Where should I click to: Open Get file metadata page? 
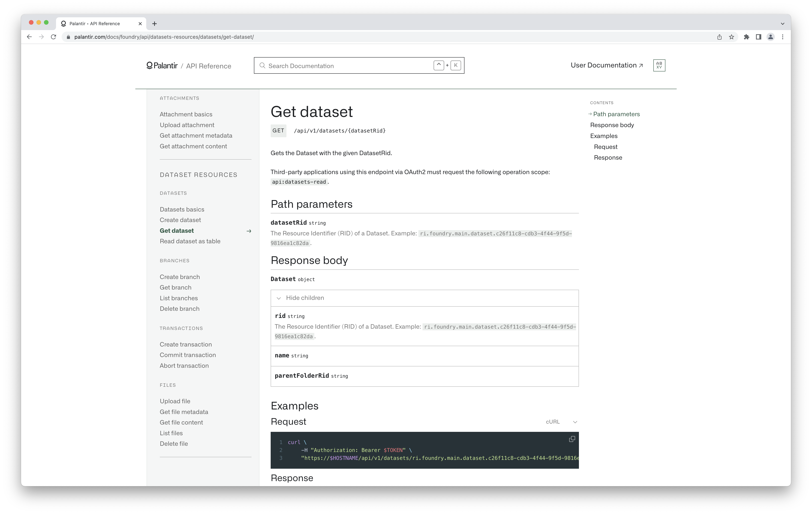click(x=184, y=412)
